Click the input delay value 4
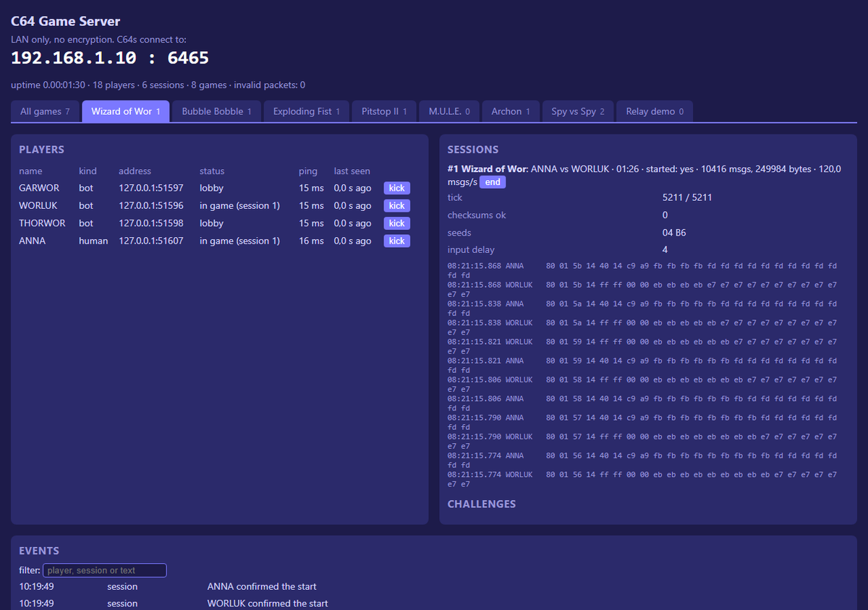The image size is (868, 610). coord(665,250)
